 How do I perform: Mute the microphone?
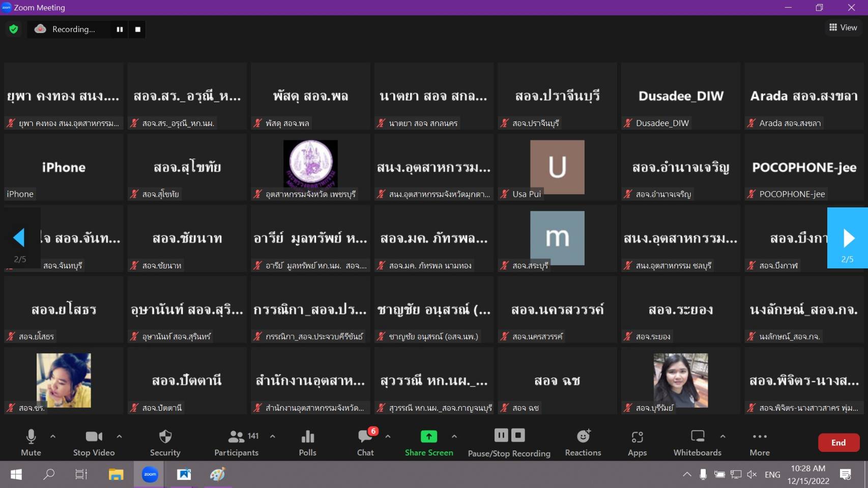tap(31, 442)
